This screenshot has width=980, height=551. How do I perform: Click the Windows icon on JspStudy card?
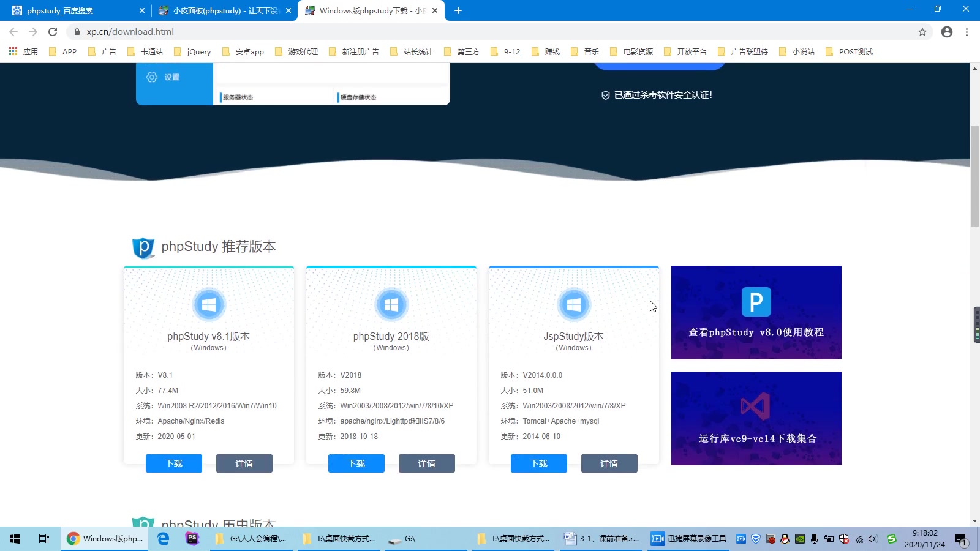point(574,304)
